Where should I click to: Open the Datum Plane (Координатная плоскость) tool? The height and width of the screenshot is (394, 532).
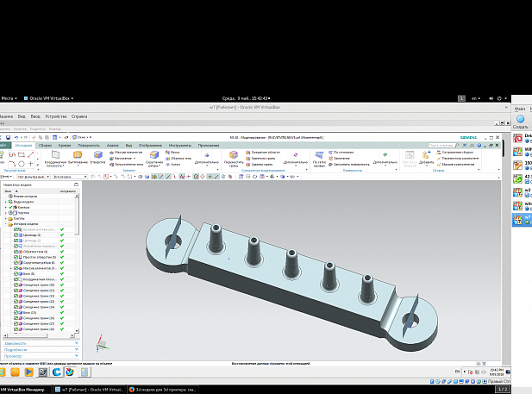53,156
